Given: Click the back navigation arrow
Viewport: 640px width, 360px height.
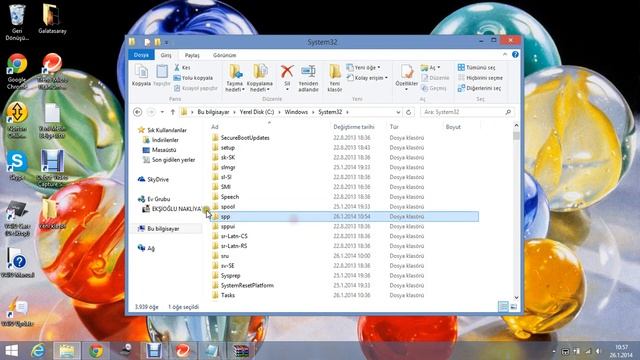Looking at the screenshot, I should tap(138, 112).
